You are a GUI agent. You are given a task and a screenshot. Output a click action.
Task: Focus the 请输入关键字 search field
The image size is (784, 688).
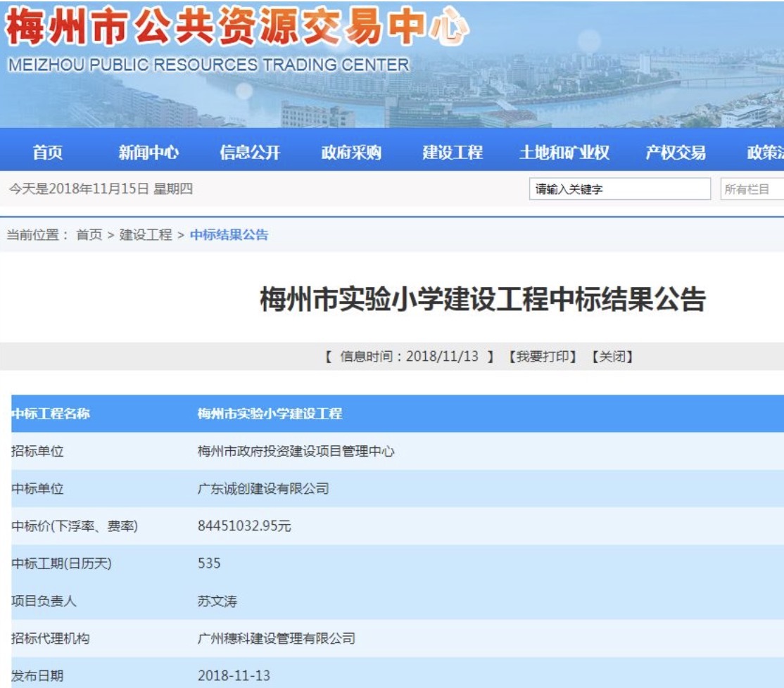pyautogui.click(x=619, y=189)
